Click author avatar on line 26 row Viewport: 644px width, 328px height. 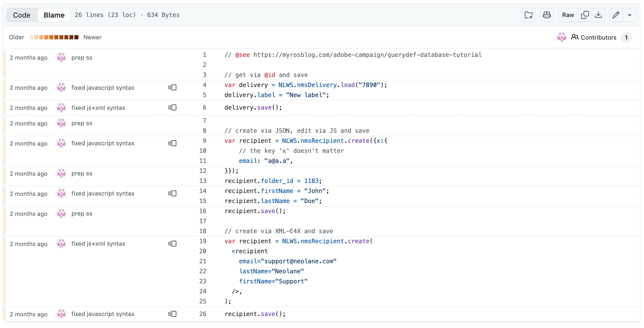[x=61, y=314]
